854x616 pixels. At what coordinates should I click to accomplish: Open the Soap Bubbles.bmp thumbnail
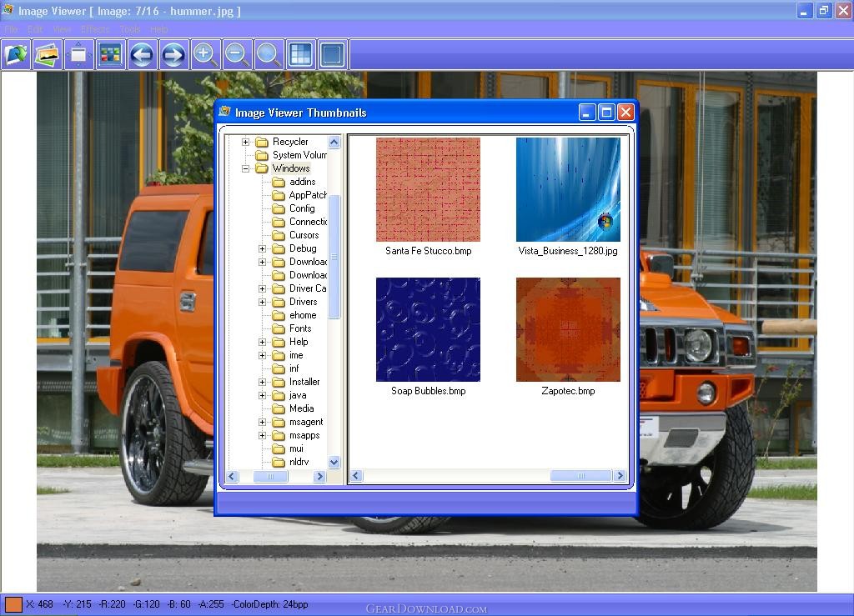click(x=428, y=330)
